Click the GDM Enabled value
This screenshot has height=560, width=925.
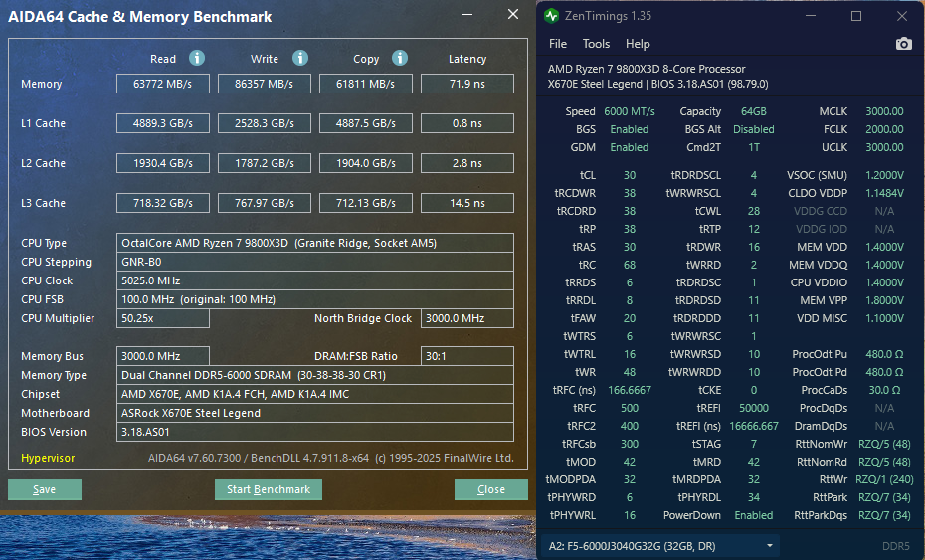coord(630,147)
